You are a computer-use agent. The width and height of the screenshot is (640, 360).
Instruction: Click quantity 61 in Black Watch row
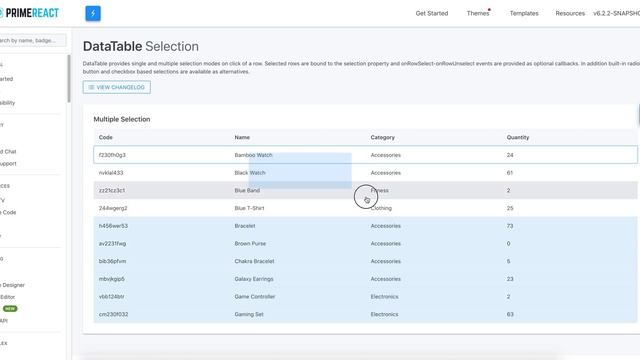pos(510,173)
